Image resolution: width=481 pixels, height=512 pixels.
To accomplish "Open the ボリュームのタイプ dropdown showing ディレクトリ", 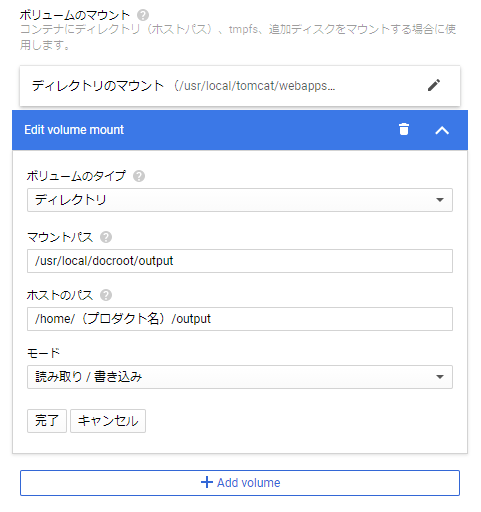I will click(240, 200).
